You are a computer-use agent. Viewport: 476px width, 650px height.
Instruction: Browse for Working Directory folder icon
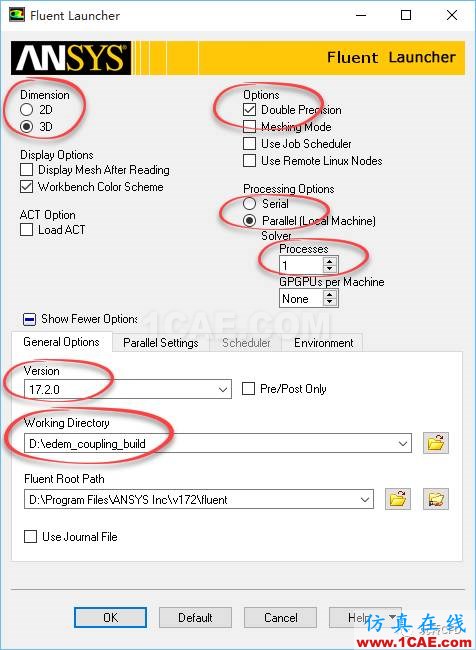tap(436, 443)
